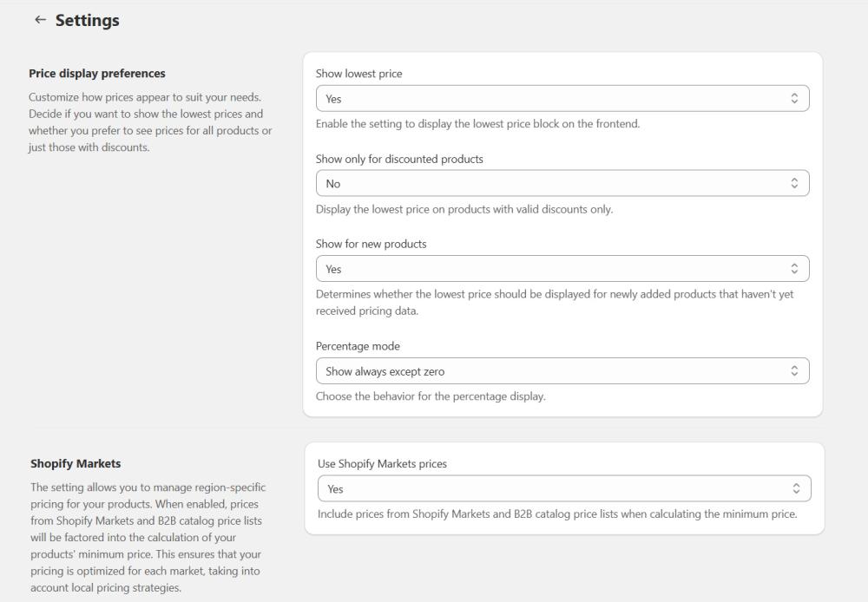Toggle Show for new products setting
The image size is (868, 602).
(x=562, y=268)
